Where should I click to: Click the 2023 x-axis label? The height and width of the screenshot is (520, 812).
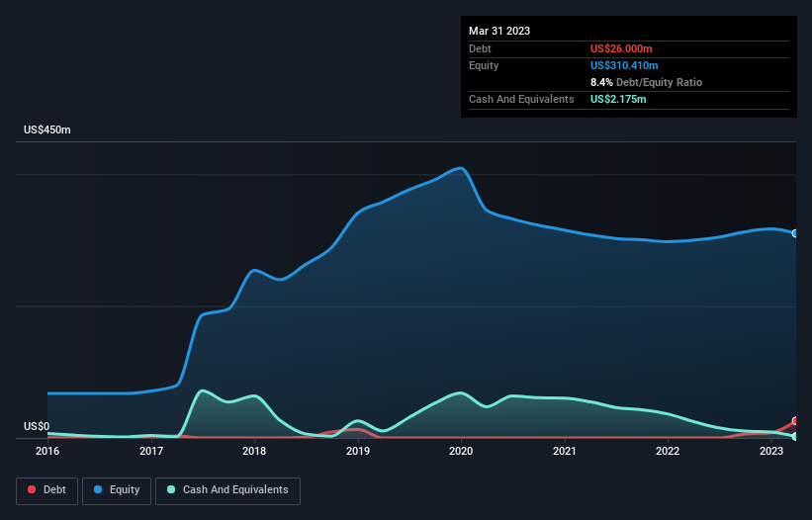771,451
